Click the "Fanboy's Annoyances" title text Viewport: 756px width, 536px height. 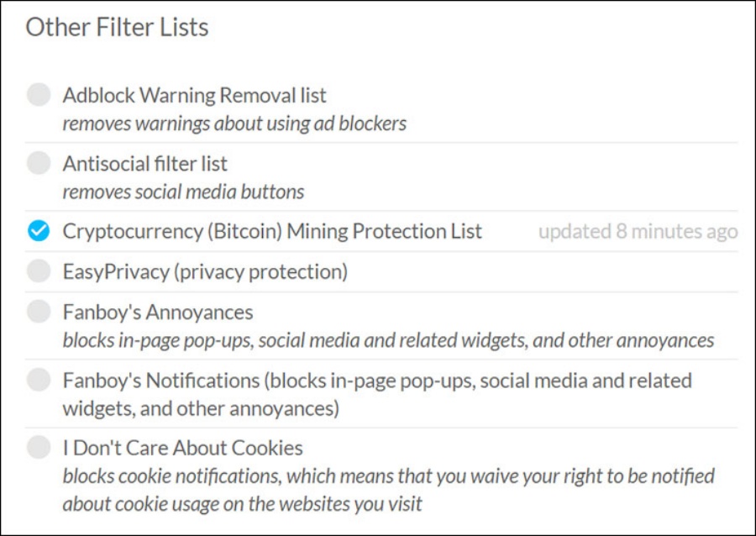[x=157, y=312]
